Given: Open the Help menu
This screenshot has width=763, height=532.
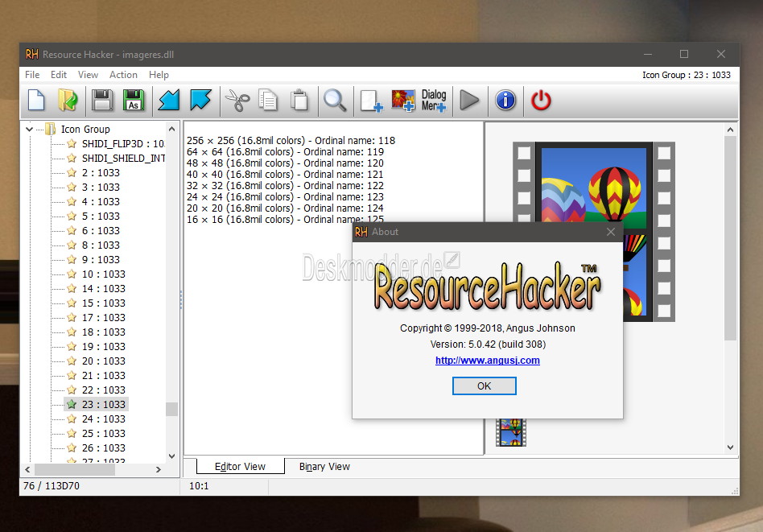Looking at the screenshot, I should pyautogui.click(x=159, y=75).
